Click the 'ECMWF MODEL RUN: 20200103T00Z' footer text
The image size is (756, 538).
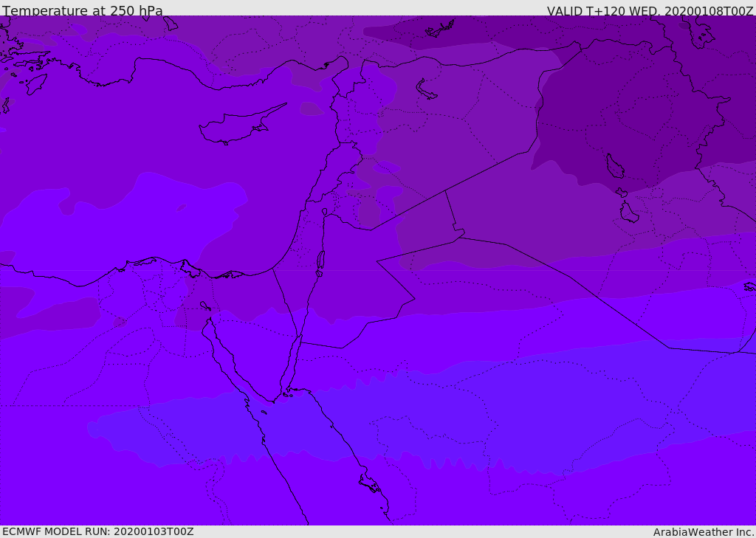click(x=98, y=531)
